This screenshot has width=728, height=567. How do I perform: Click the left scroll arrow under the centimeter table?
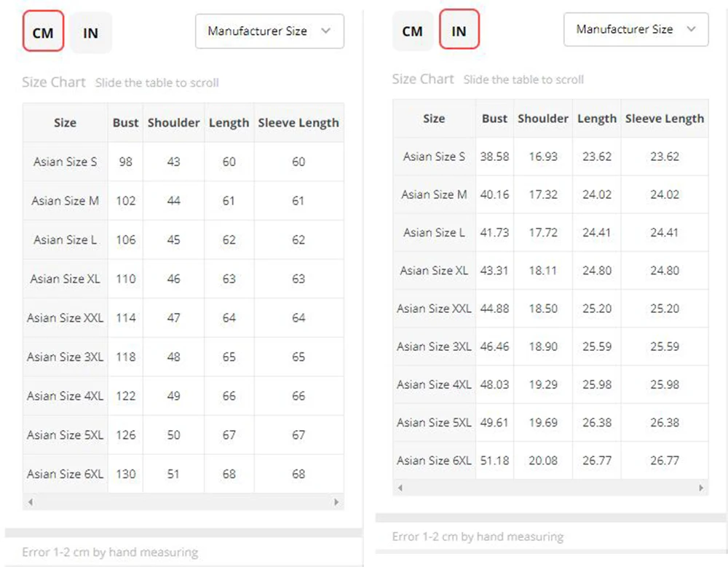(30, 502)
